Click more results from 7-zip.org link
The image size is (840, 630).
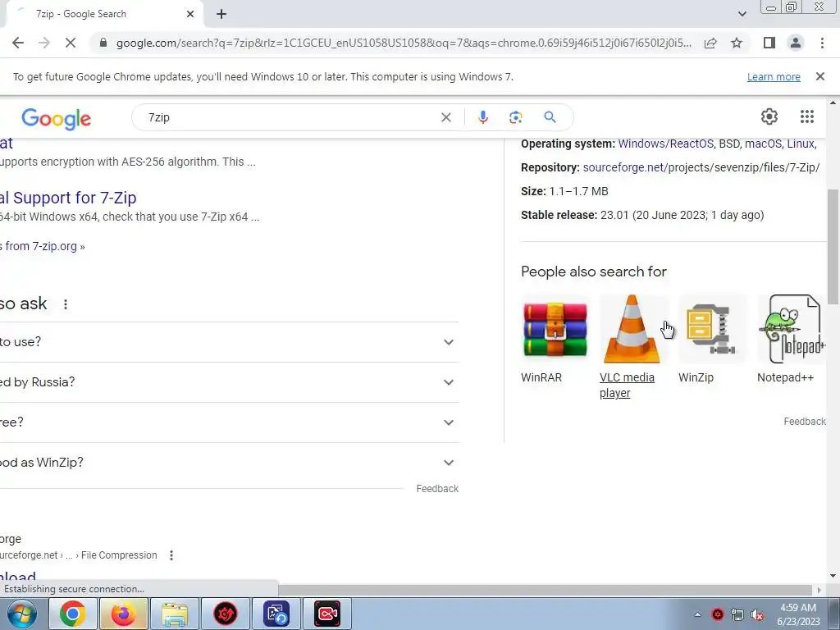click(43, 246)
